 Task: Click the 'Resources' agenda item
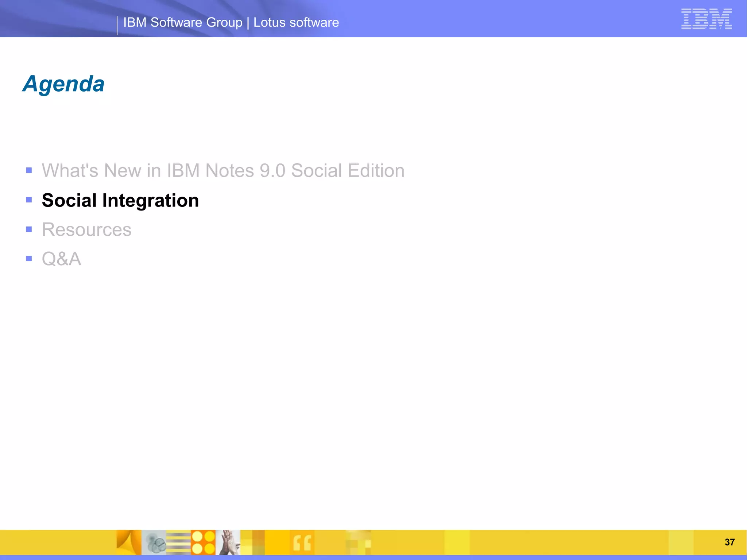[x=86, y=229]
